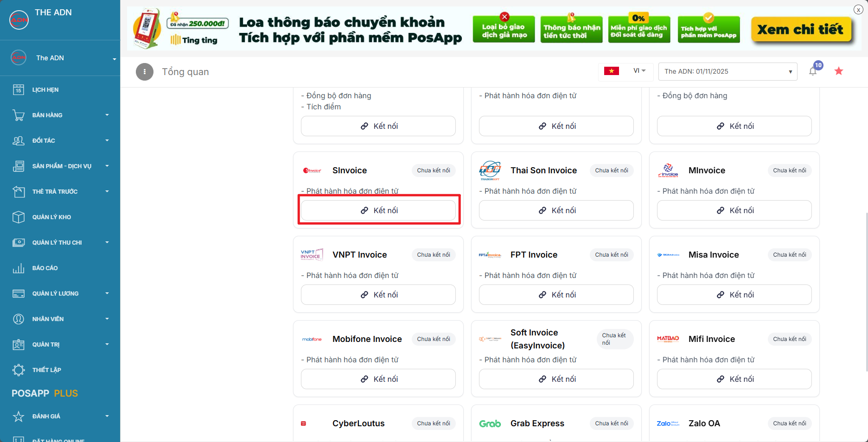The width and height of the screenshot is (868, 442).
Task: Close the PosApp advertisement banner
Action: pyautogui.click(x=858, y=10)
